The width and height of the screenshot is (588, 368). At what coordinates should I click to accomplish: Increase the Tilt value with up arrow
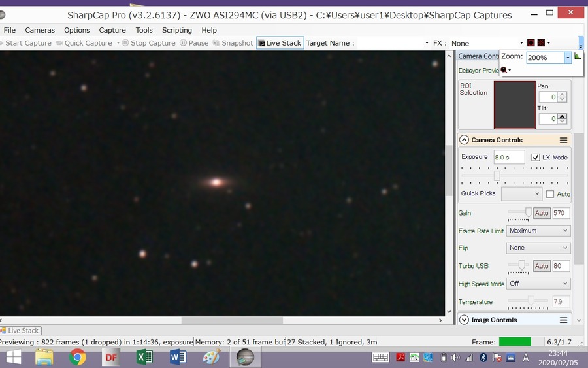click(562, 116)
